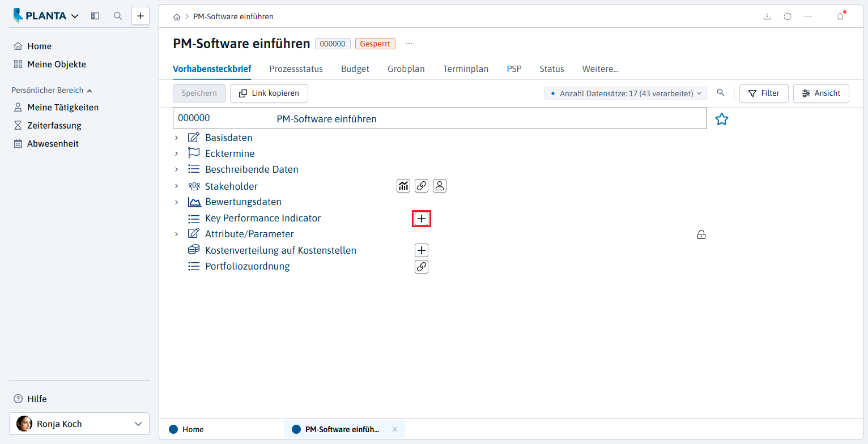868x444 pixels.
Task: Open the Stakeholder chart icon
Action: tap(403, 186)
